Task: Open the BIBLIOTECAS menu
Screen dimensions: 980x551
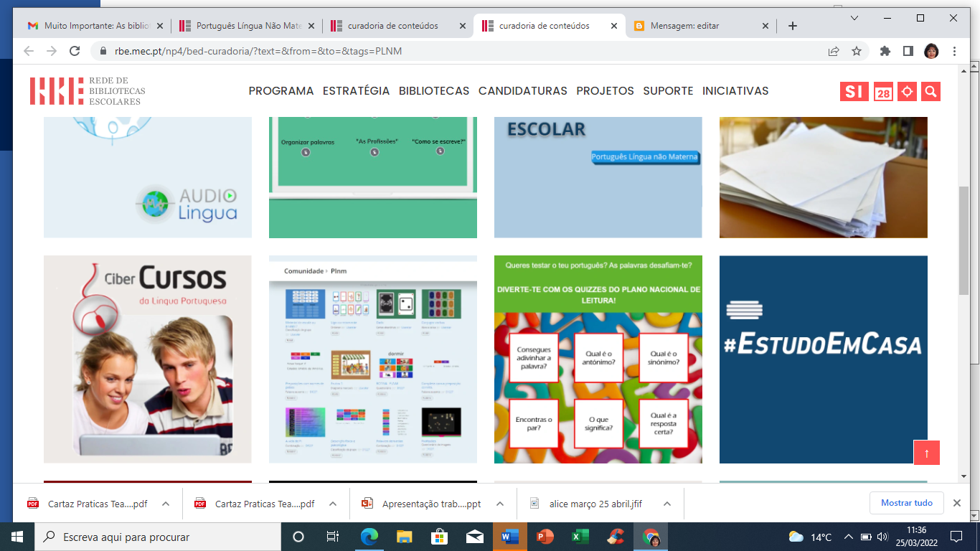Action: pyautogui.click(x=434, y=91)
